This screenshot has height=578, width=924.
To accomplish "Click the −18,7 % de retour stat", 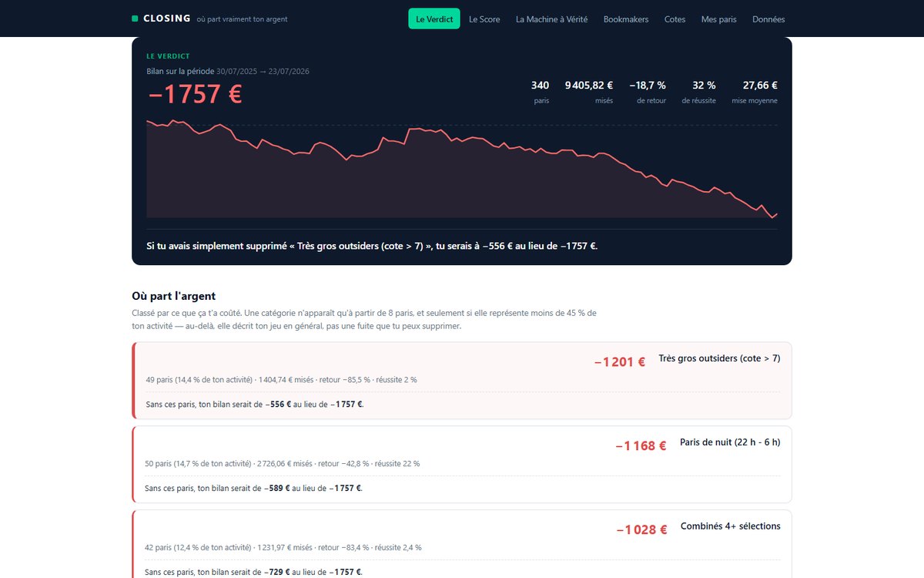I will coord(648,92).
